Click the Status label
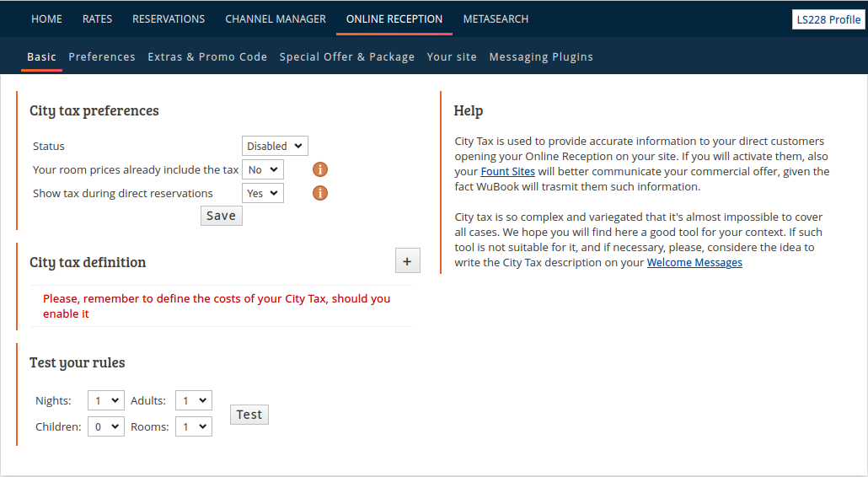This screenshot has width=868, height=477. pos(49,146)
